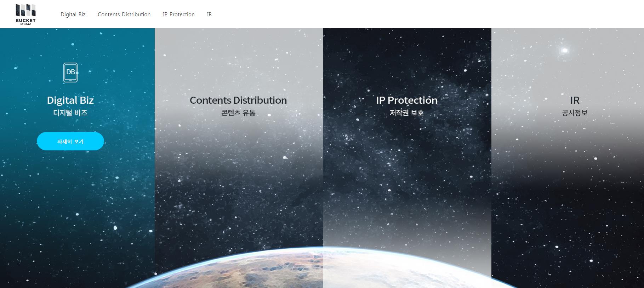Screen dimensions: 644x288
Task: Click the 디지털 비즈 subtitle
Action: coord(70,113)
